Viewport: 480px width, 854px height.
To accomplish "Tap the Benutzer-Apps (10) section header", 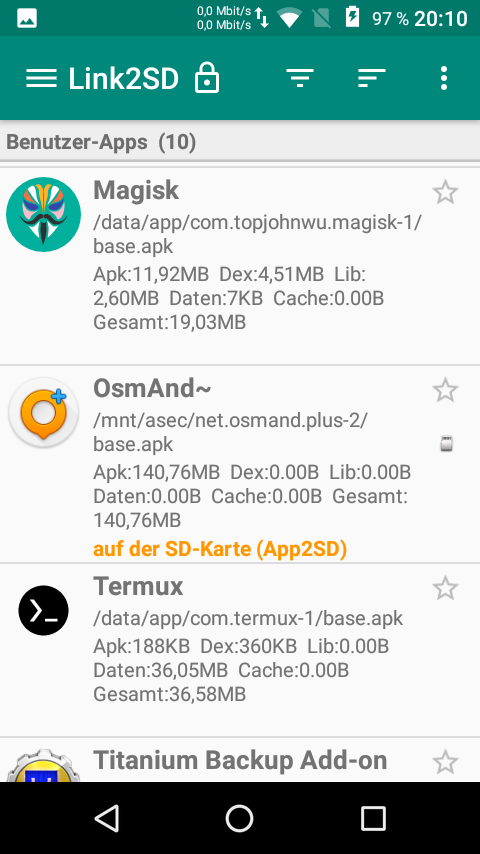I will tap(240, 142).
